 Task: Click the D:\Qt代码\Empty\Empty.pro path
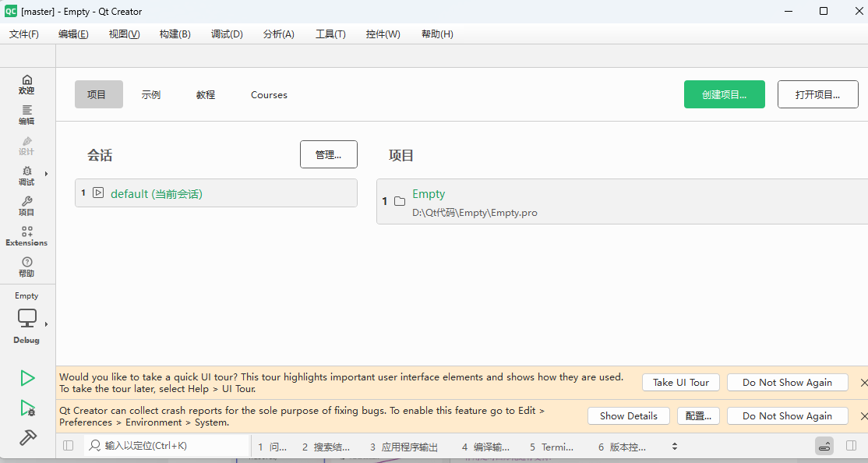[475, 213]
